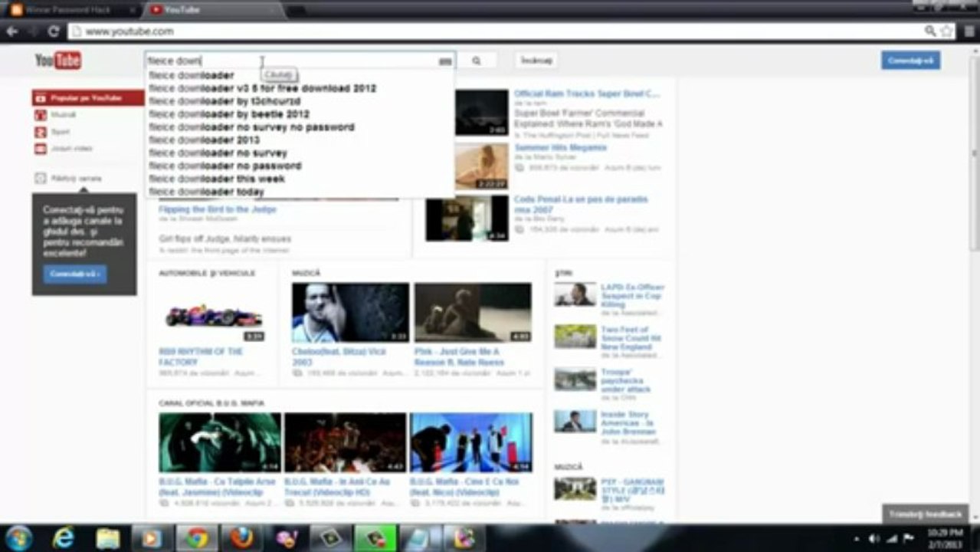This screenshot has width=980, height=552.
Task: Click the Trimiteți feedback button
Action: 925,514
